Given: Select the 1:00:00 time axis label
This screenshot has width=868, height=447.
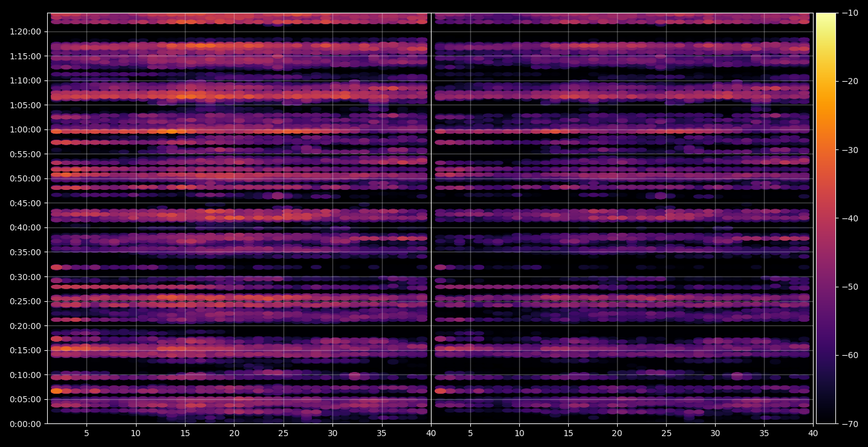Looking at the screenshot, I should point(25,129).
